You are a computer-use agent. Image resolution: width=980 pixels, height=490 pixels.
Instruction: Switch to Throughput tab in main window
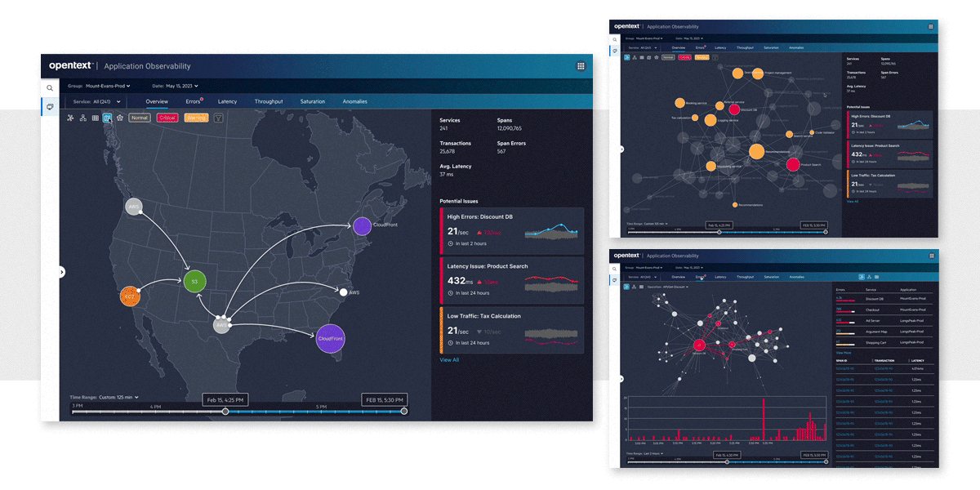click(269, 102)
